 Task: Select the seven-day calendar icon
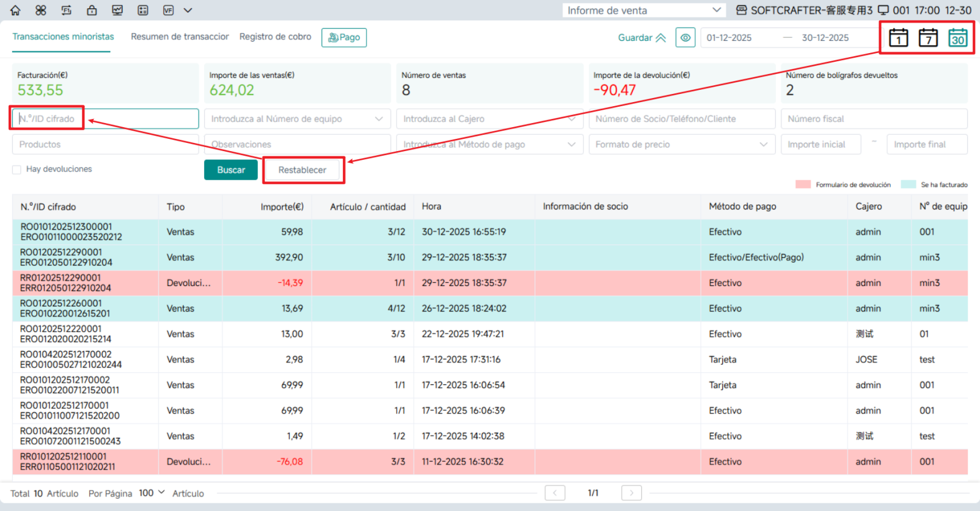tap(928, 38)
